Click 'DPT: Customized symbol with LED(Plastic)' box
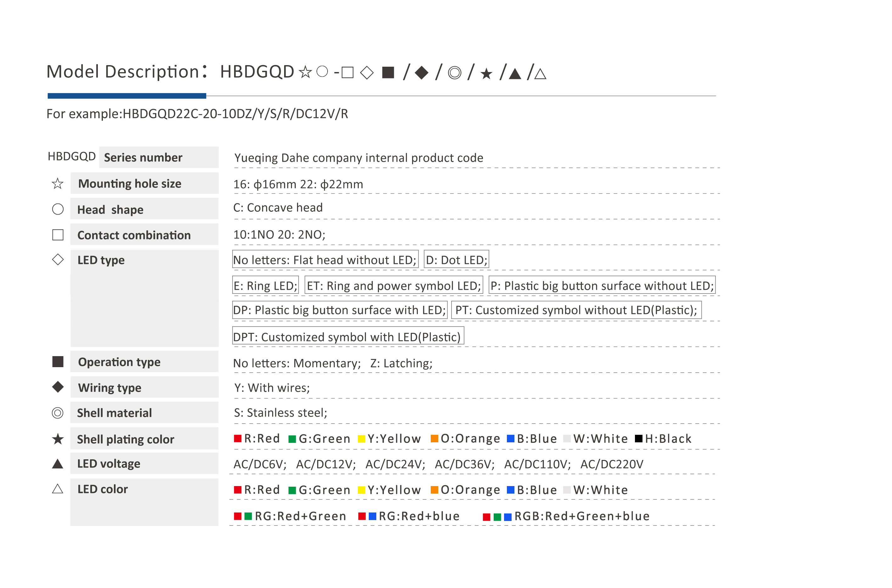Image resolution: width=892 pixels, height=588 pixels. pyautogui.click(x=348, y=336)
